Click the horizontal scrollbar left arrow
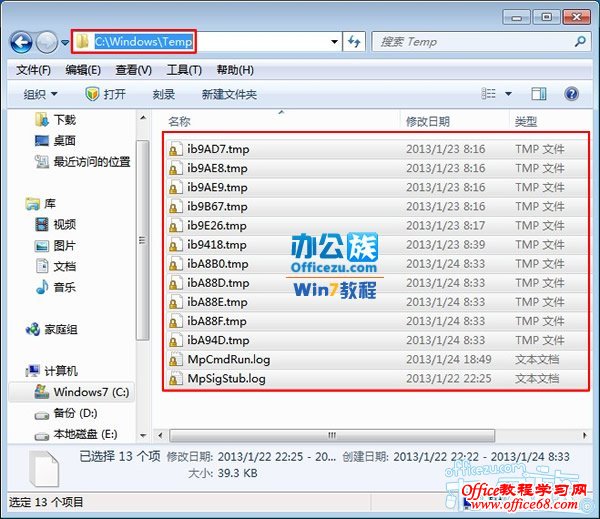The width and height of the screenshot is (600, 519). click(160, 435)
